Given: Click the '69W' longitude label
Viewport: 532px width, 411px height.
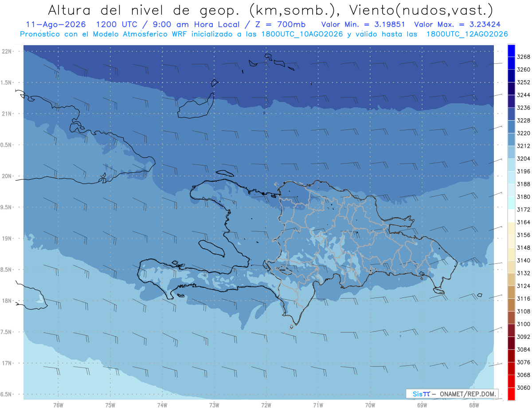Looking at the screenshot, I should tap(422, 405).
